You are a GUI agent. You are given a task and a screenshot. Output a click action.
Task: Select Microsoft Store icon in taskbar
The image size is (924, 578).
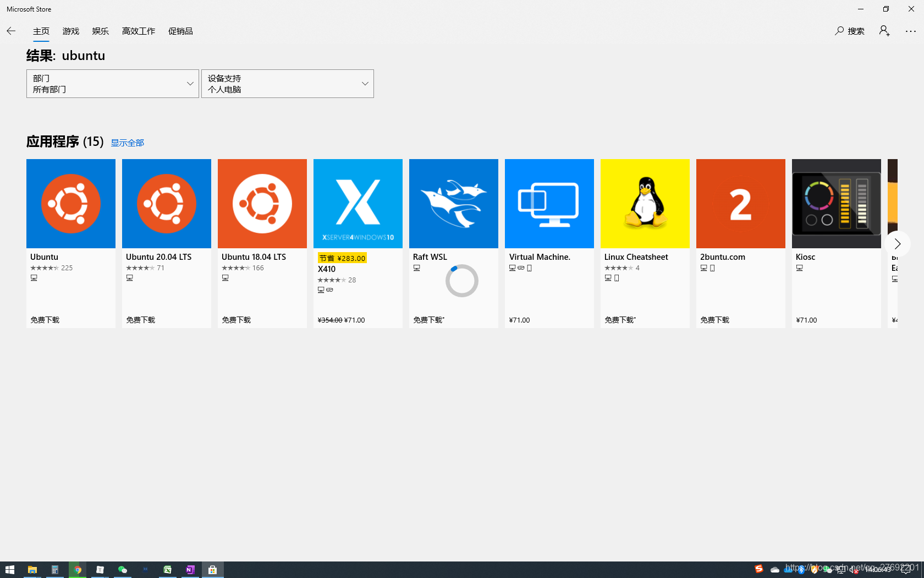(213, 570)
